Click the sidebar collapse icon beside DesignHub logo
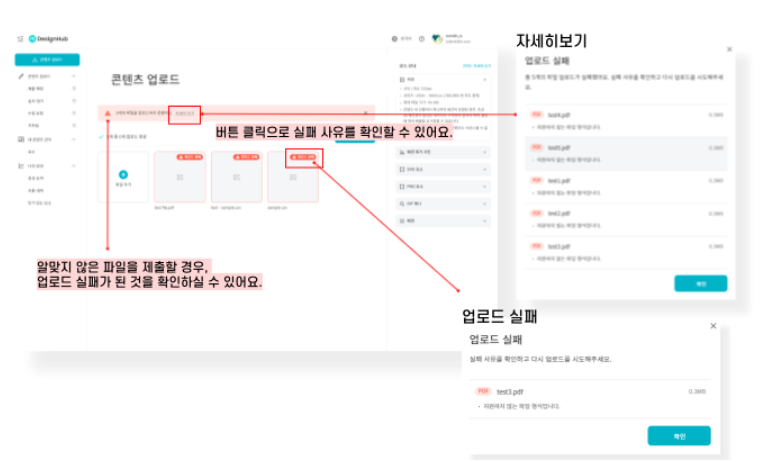 tap(20, 39)
